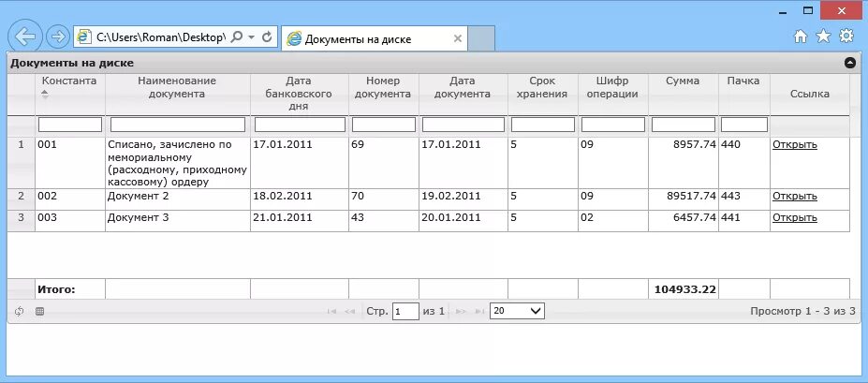Click the page number input in pager
The height and width of the screenshot is (383, 868).
tap(405, 311)
